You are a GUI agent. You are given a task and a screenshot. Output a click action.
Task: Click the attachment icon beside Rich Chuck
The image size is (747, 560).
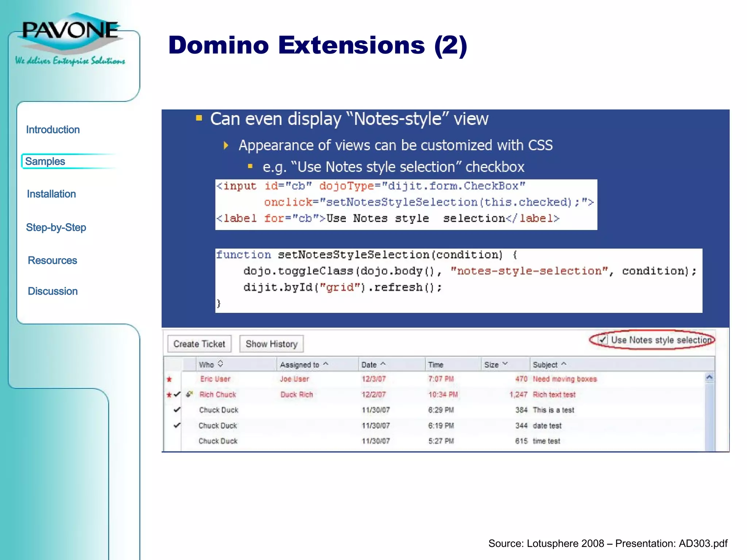[189, 394]
